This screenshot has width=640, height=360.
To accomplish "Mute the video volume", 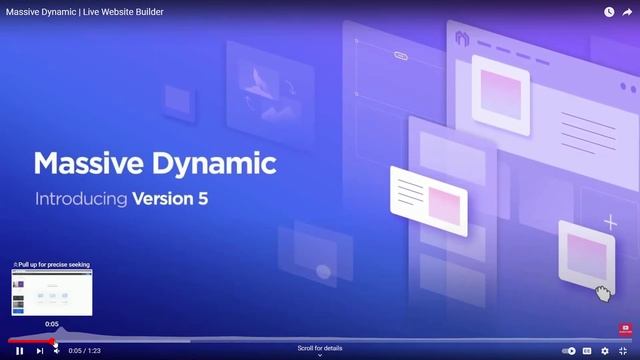I will (57, 351).
